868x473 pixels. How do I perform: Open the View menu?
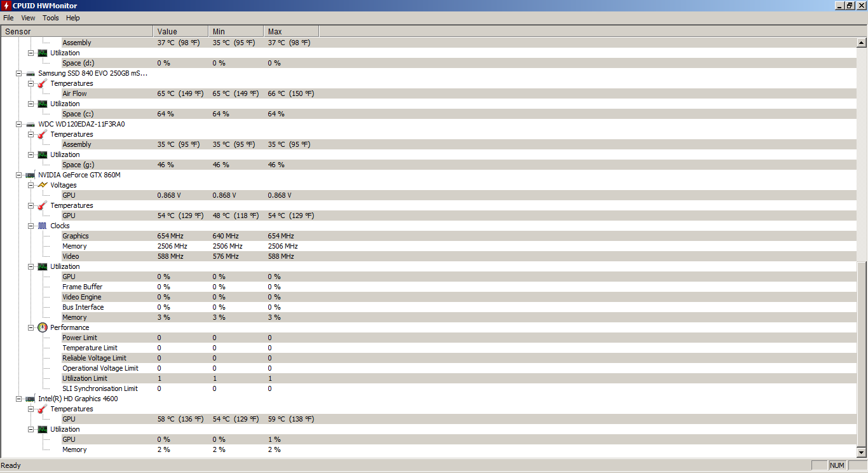(28, 18)
